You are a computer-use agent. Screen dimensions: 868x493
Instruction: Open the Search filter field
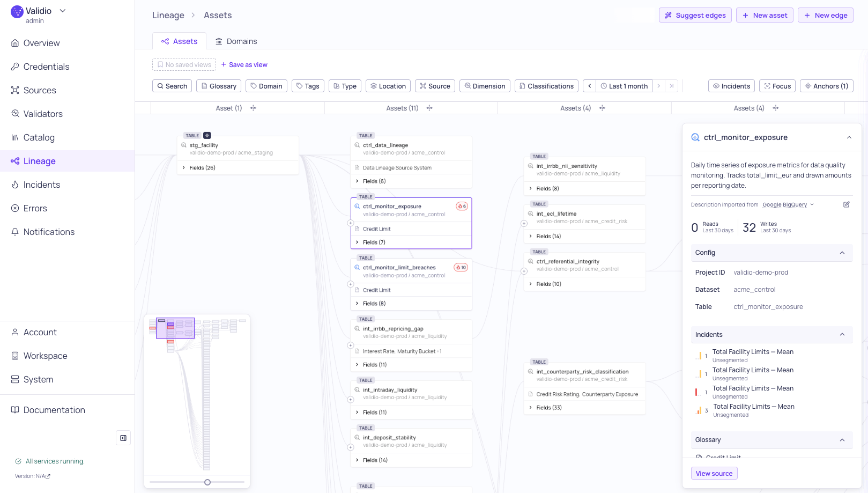tap(172, 86)
